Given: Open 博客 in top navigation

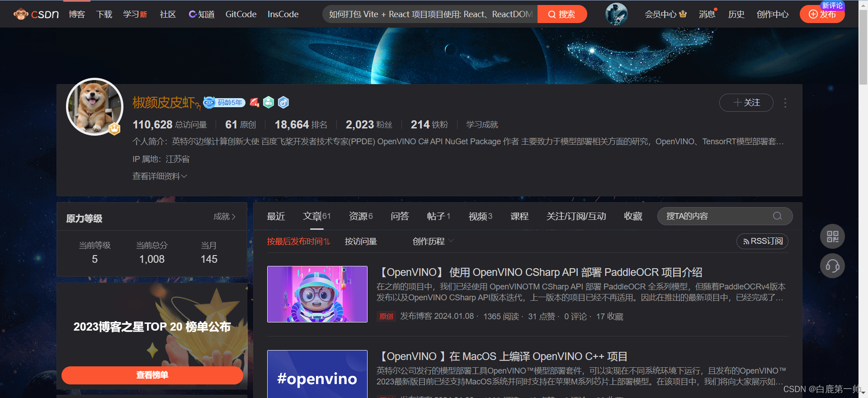Looking at the screenshot, I should 77,14.
